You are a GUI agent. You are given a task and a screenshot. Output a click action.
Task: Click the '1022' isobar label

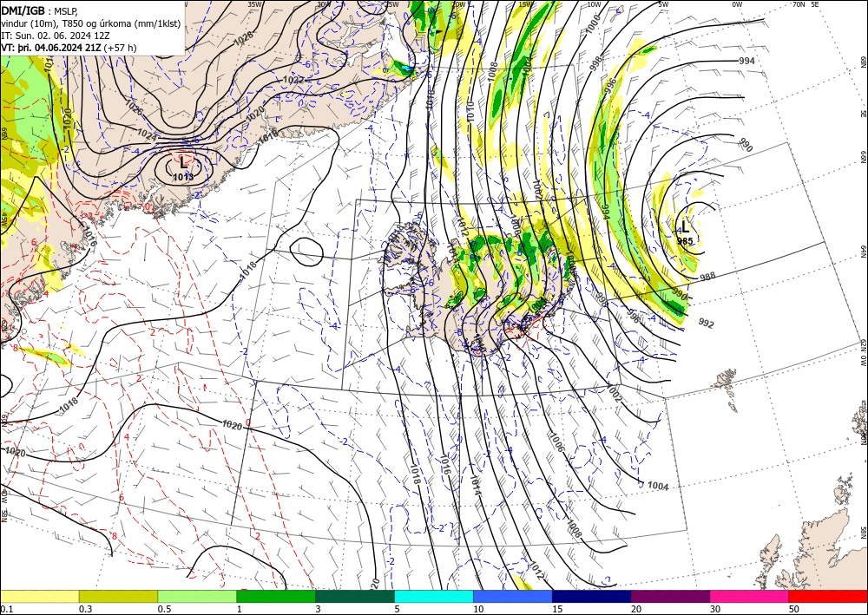click(293, 80)
